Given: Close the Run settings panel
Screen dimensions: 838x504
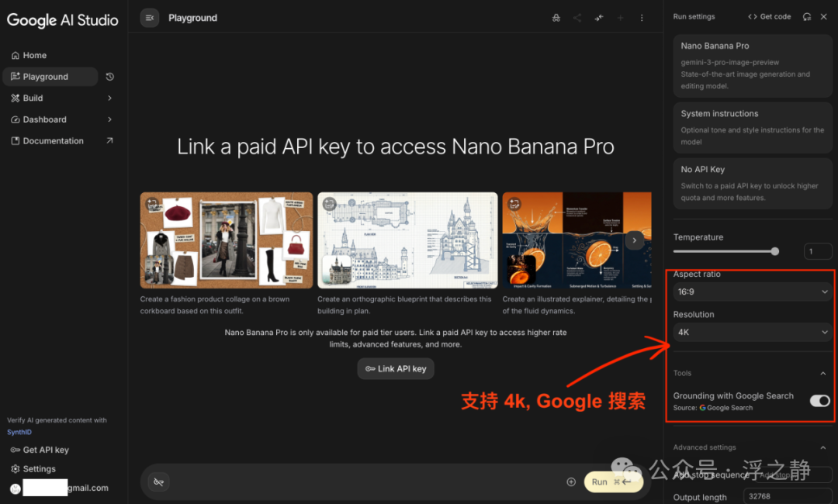Looking at the screenshot, I should (823, 16).
